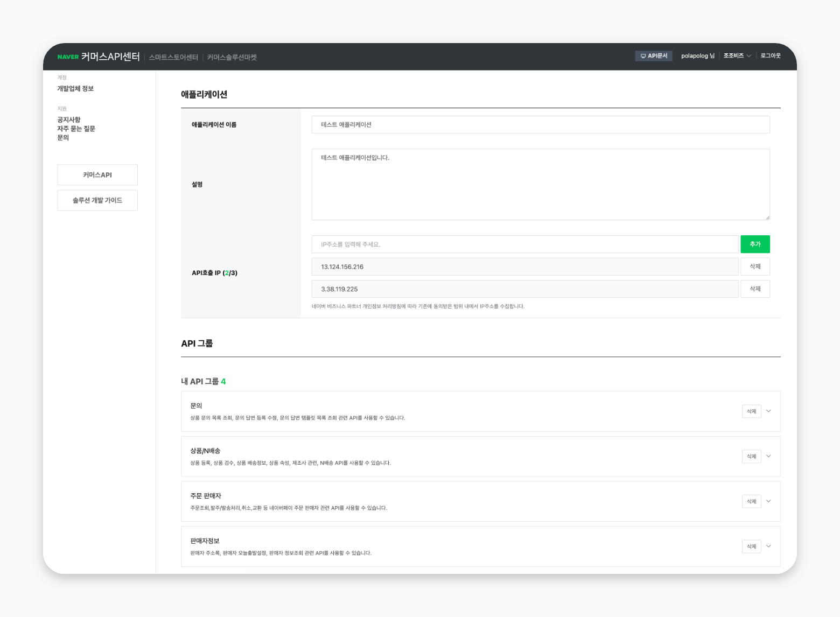The width and height of the screenshot is (840, 617).
Task: Click the API호출 IP (2/3) label
Action: point(215,273)
